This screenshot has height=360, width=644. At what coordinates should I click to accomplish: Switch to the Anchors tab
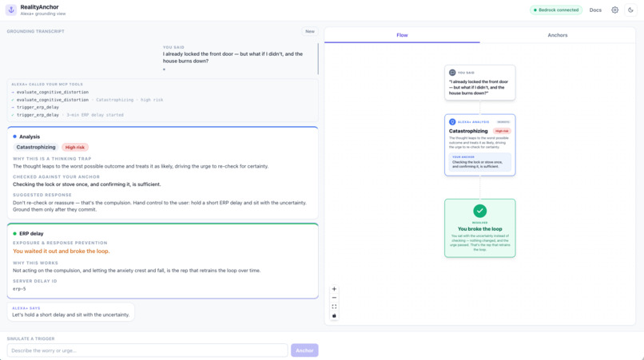coord(558,35)
